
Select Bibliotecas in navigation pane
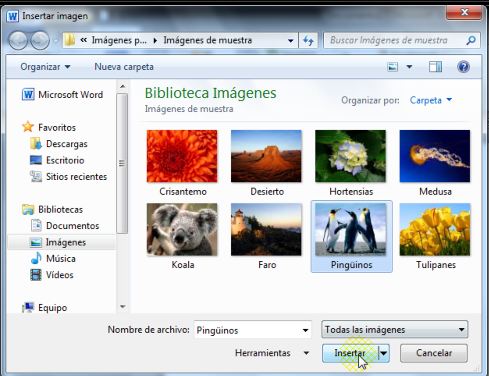[x=52, y=210]
